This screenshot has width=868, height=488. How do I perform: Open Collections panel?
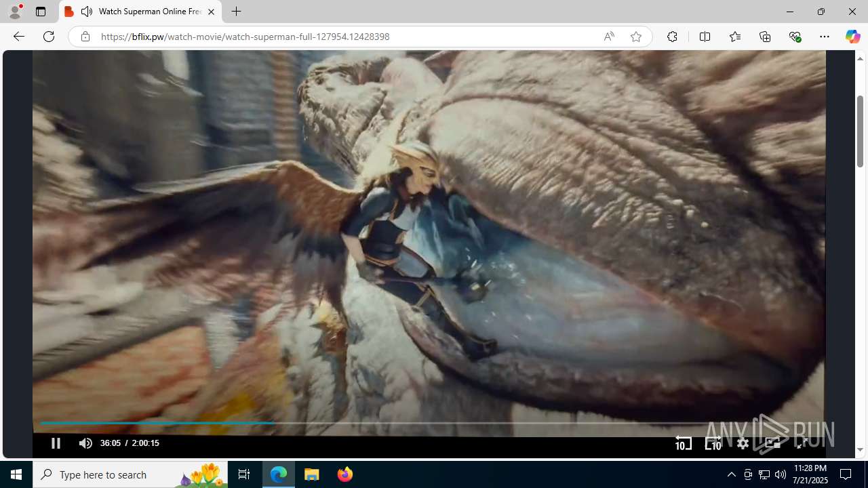coord(765,37)
